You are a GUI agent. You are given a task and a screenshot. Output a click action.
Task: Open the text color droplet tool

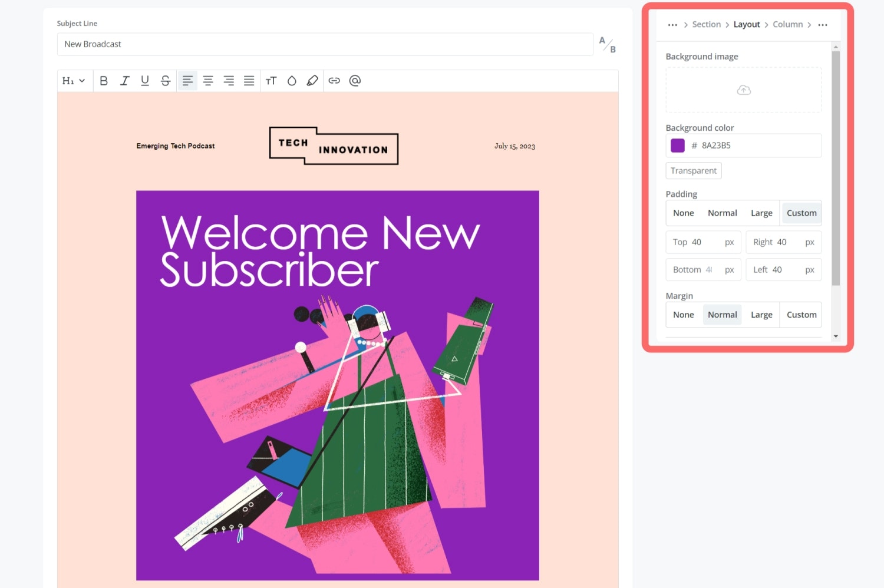point(292,81)
